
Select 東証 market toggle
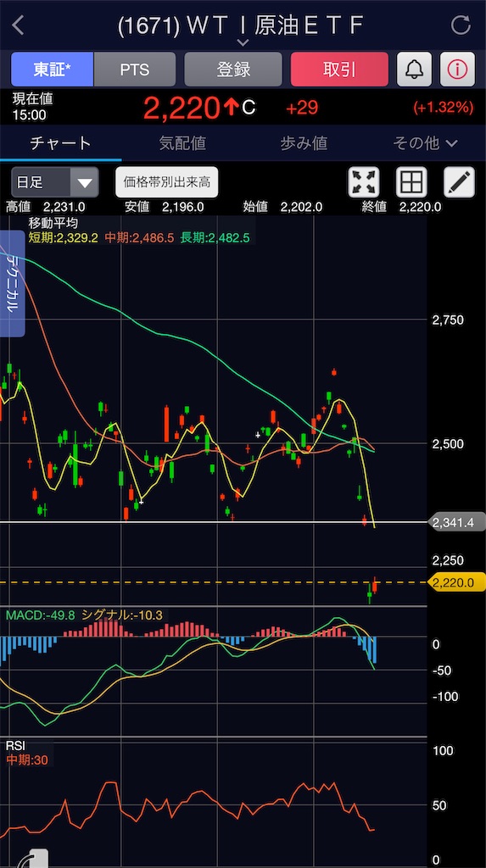click(x=52, y=70)
